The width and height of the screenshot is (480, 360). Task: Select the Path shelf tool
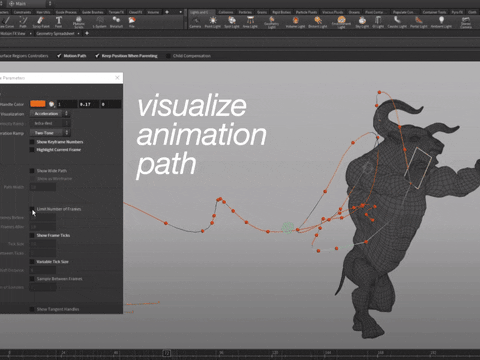tap(23, 22)
